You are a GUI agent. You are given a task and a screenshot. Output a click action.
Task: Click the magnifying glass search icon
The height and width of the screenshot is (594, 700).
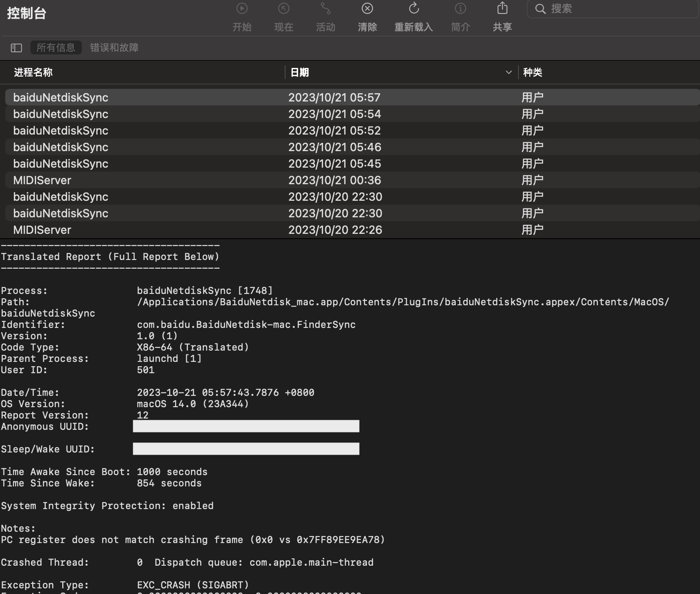click(540, 9)
